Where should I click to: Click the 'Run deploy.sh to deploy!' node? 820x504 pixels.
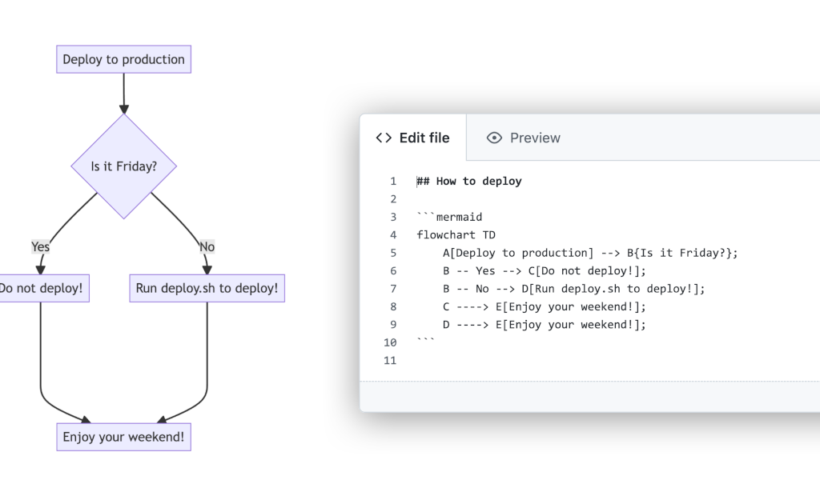207,288
